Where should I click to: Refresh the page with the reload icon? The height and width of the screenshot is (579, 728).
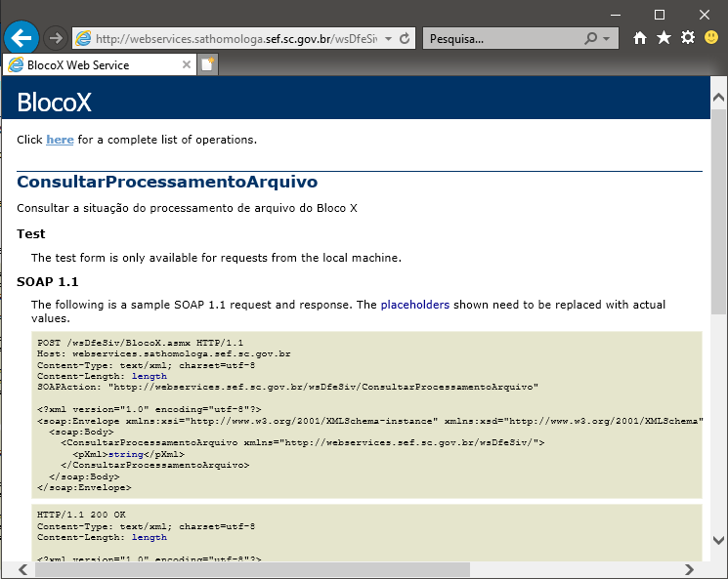[405, 38]
